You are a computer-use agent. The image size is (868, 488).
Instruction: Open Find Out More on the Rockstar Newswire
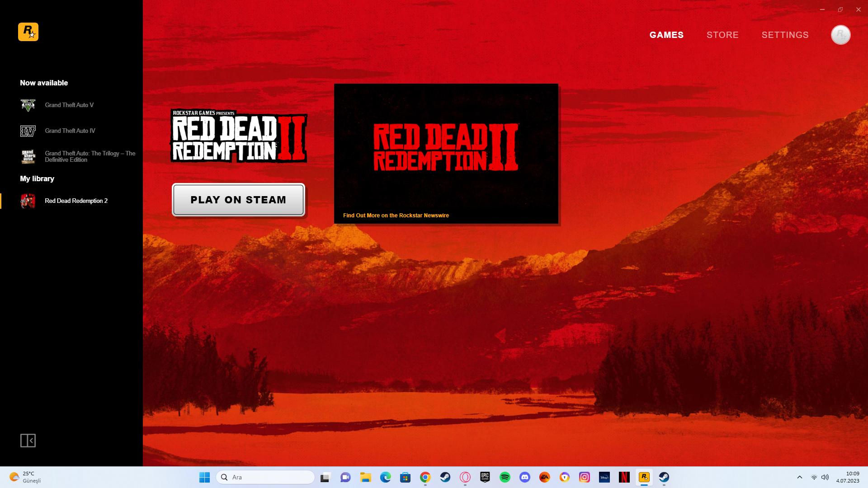tap(395, 216)
